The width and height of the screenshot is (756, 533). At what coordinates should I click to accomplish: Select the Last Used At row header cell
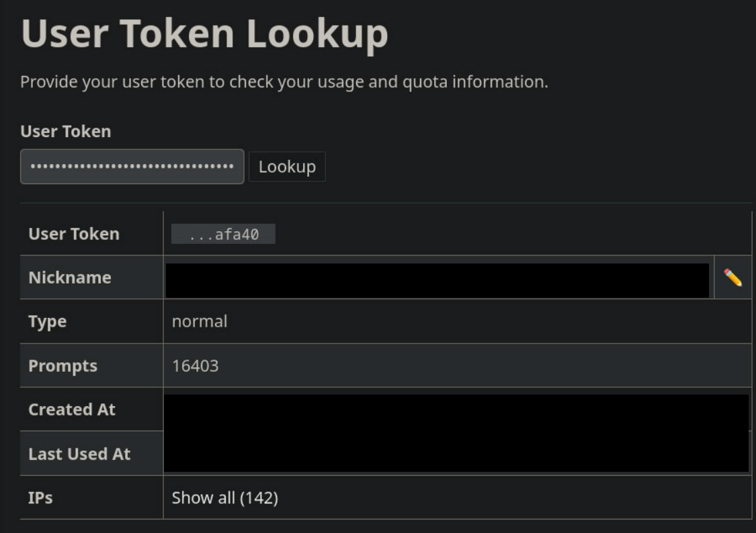pyautogui.click(x=79, y=454)
